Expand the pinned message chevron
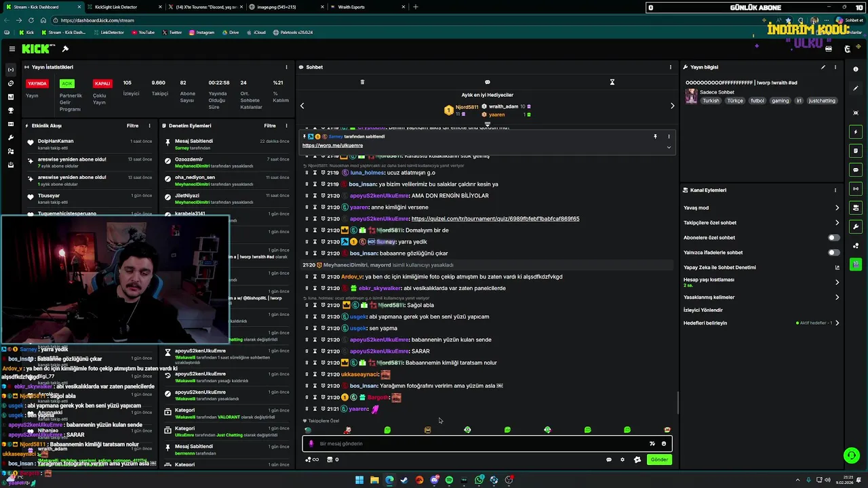The image size is (868, 488). pyautogui.click(x=669, y=147)
